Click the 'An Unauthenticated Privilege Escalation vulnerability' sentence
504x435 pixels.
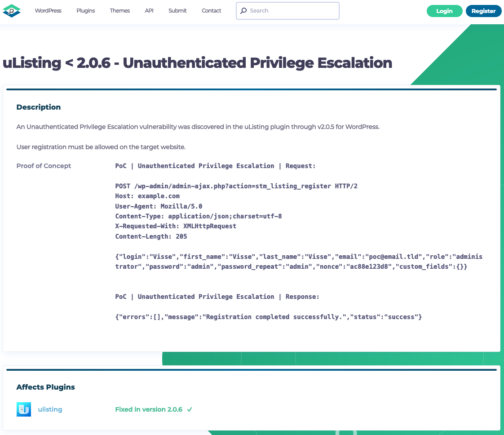point(198,127)
